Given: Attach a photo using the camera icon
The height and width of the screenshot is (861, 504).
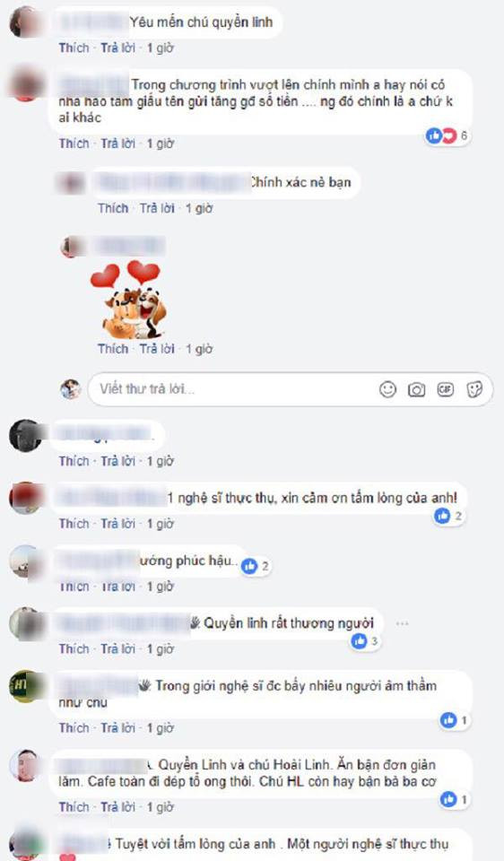Looking at the screenshot, I should [x=417, y=389].
